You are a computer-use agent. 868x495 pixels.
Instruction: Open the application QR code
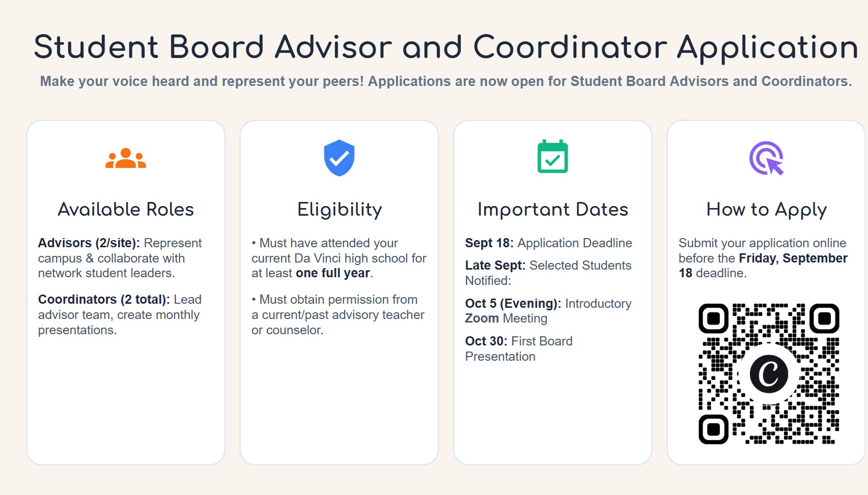(x=769, y=374)
